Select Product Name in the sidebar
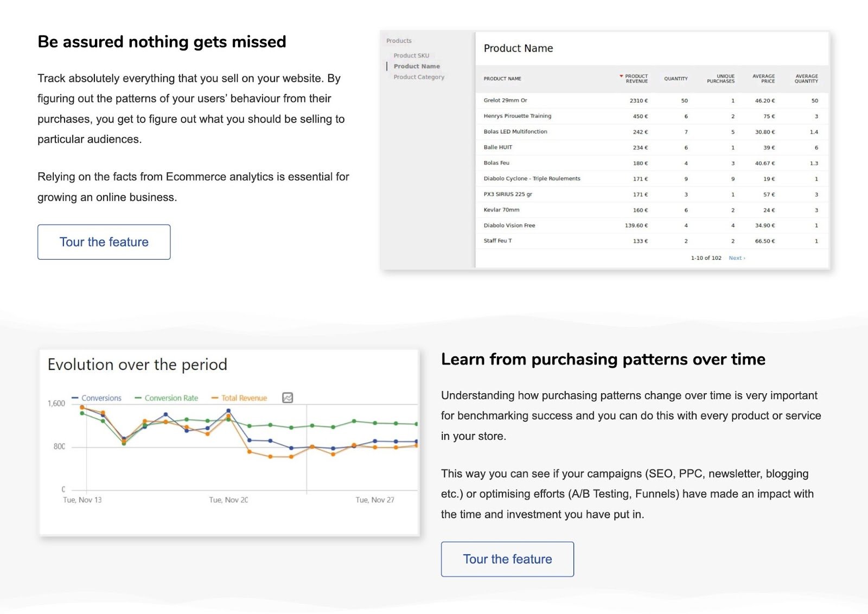This screenshot has width=868, height=614. pyautogui.click(x=417, y=66)
